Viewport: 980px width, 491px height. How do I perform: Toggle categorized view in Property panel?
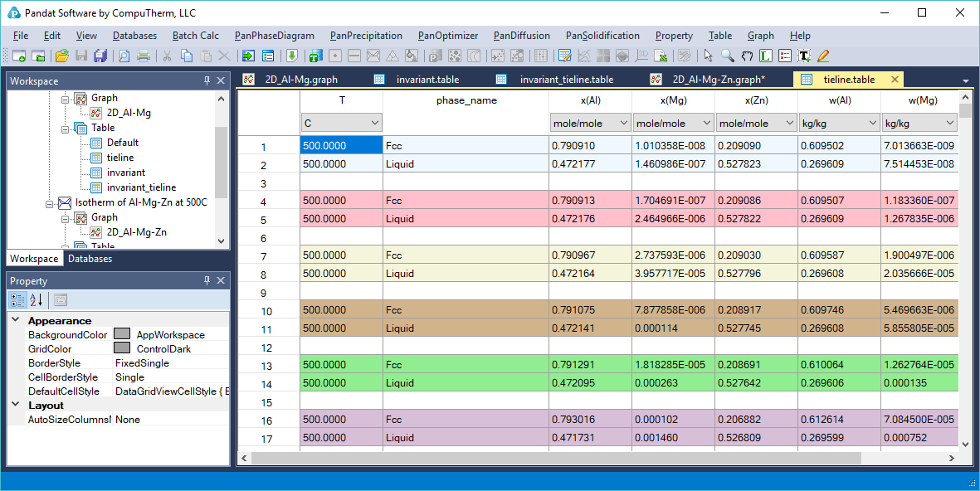point(18,300)
